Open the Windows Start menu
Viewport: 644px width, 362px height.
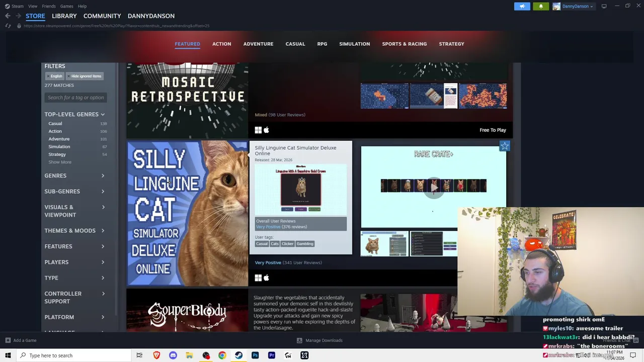tap(8, 355)
